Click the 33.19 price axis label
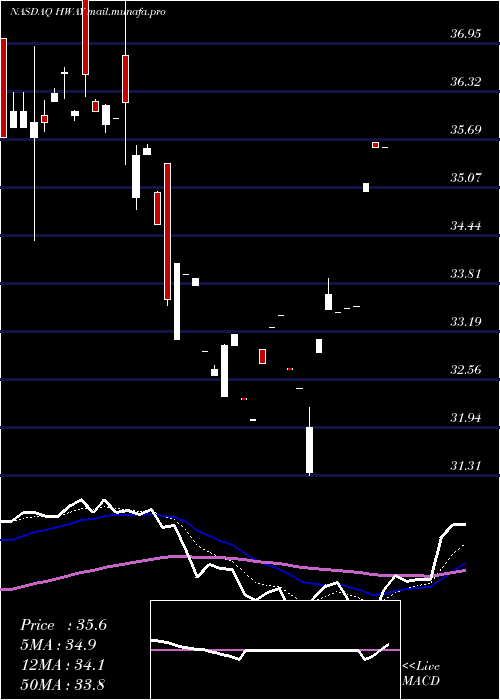500x700 pixels. click(466, 321)
